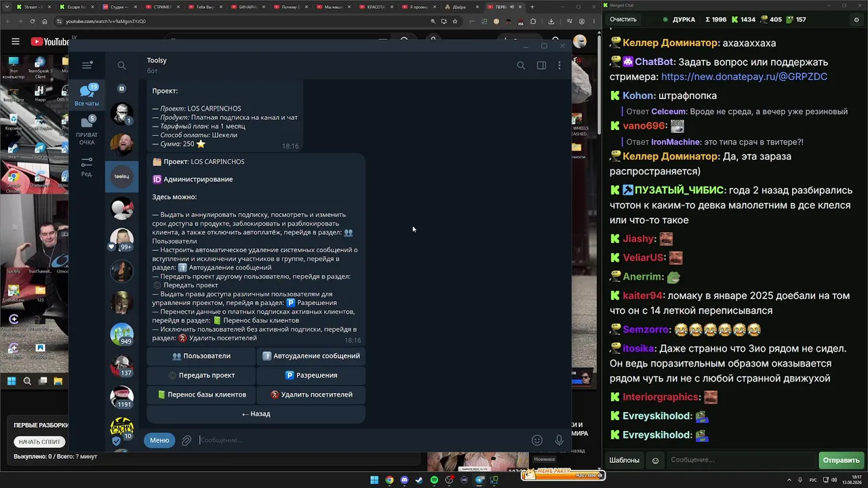Click the 'Пользователи' bot button
Image resolution: width=868 pixels, height=488 pixels.
click(x=201, y=356)
